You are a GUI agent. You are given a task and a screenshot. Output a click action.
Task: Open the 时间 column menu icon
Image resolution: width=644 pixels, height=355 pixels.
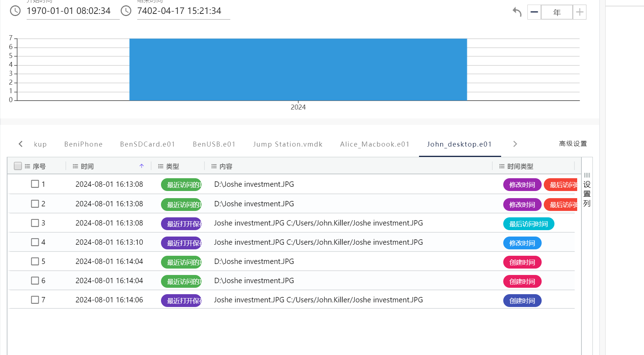tap(75, 166)
